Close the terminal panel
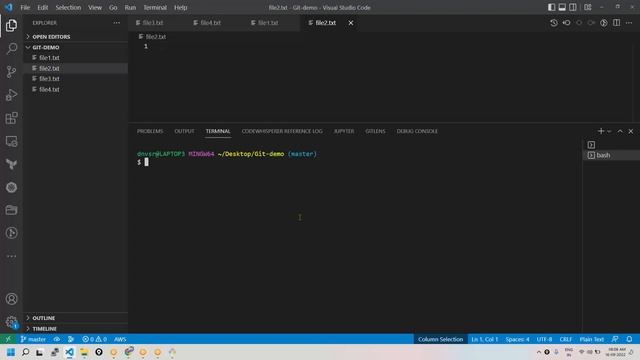Viewport: 640px width, 360px height. click(631, 131)
